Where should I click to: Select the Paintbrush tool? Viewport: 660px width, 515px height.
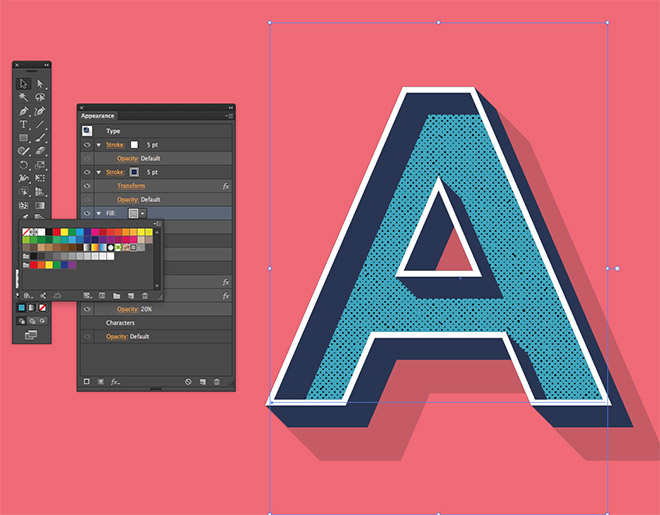[x=40, y=138]
